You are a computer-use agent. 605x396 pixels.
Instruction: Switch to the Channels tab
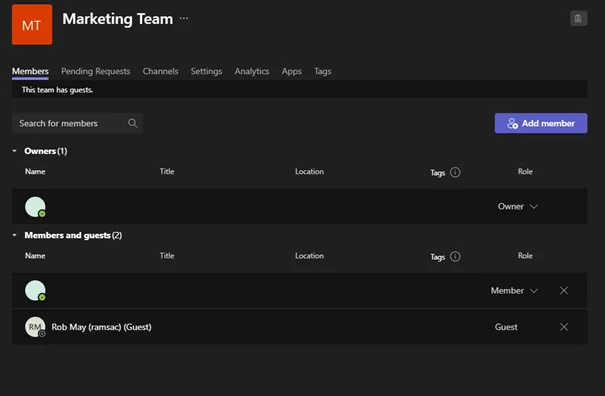click(x=161, y=71)
